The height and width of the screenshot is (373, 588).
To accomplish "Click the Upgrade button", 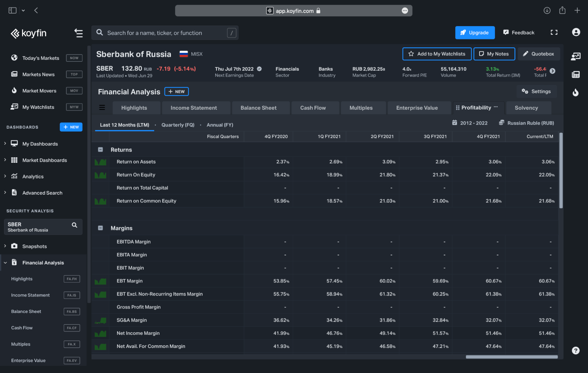I will coord(475,32).
